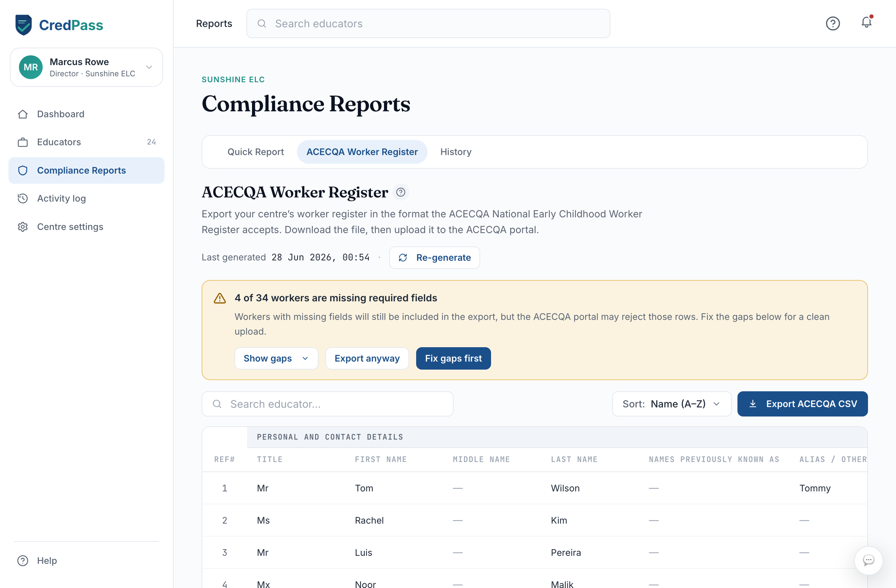The width and height of the screenshot is (896, 588).
Task: Expand the Show gaps dropdown
Action: 276,358
